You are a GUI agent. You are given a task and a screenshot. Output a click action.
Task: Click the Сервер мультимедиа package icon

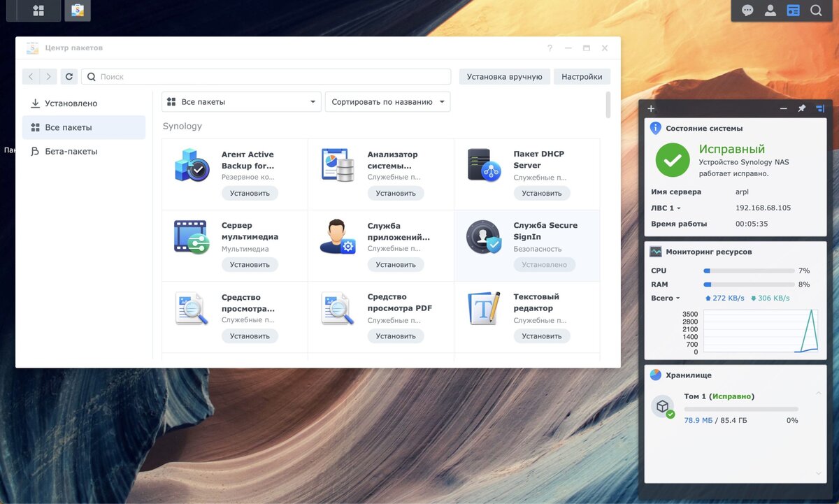click(x=191, y=236)
